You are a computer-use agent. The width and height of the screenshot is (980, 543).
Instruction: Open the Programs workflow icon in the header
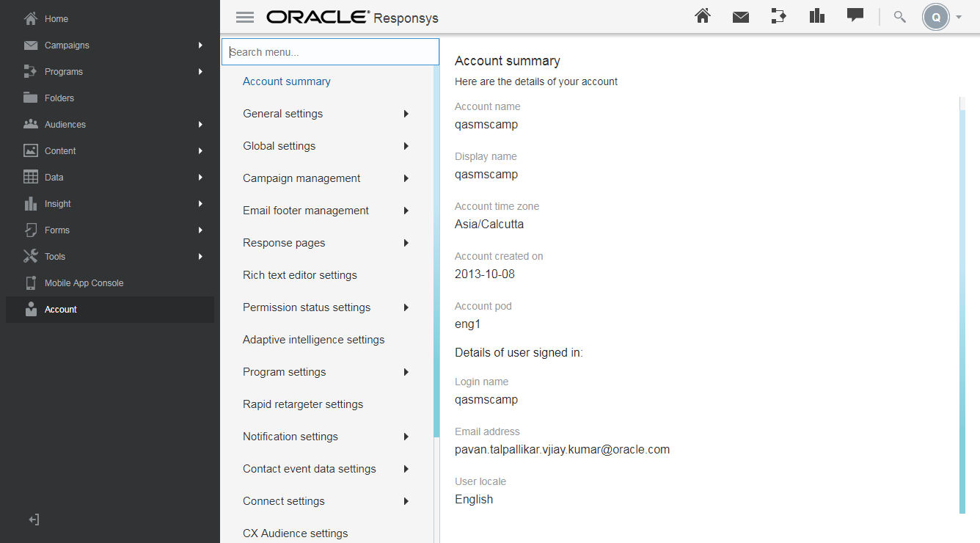[778, 15]
